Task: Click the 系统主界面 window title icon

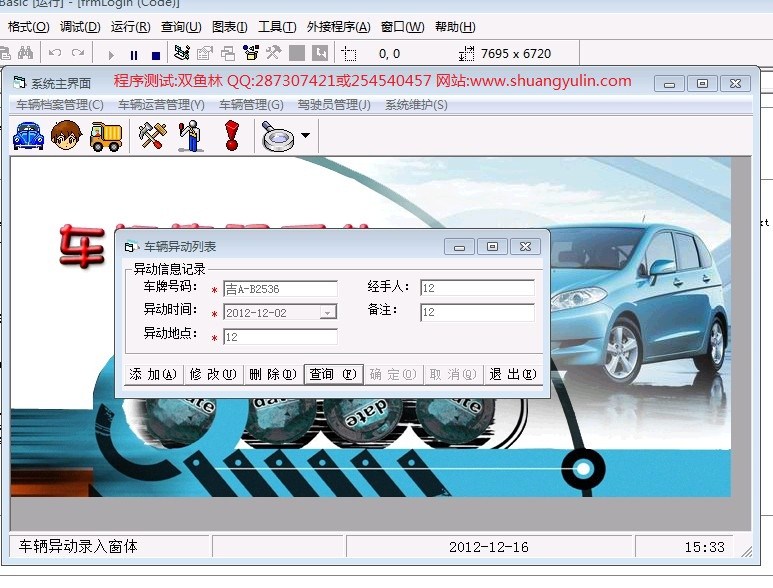Action: click(x=19, y=83)
